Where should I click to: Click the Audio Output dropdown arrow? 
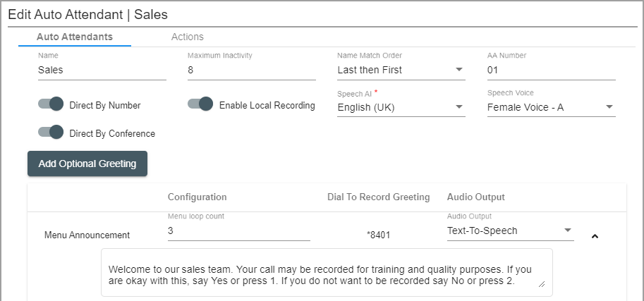click(x=568, y=230)
